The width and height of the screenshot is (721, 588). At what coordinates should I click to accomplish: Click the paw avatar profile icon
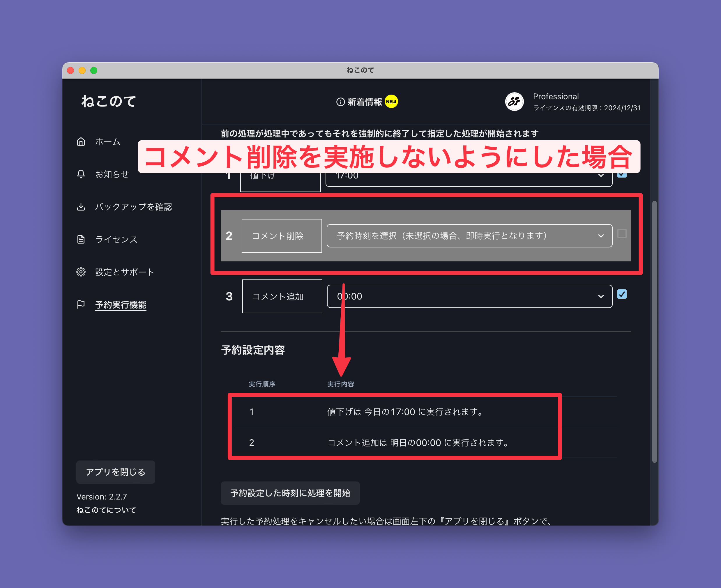[x=514, y=102]
